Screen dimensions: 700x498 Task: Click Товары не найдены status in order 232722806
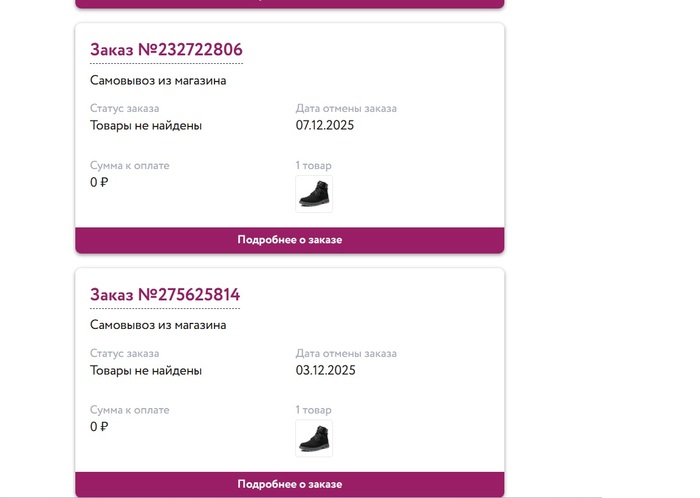pos(146,126)
